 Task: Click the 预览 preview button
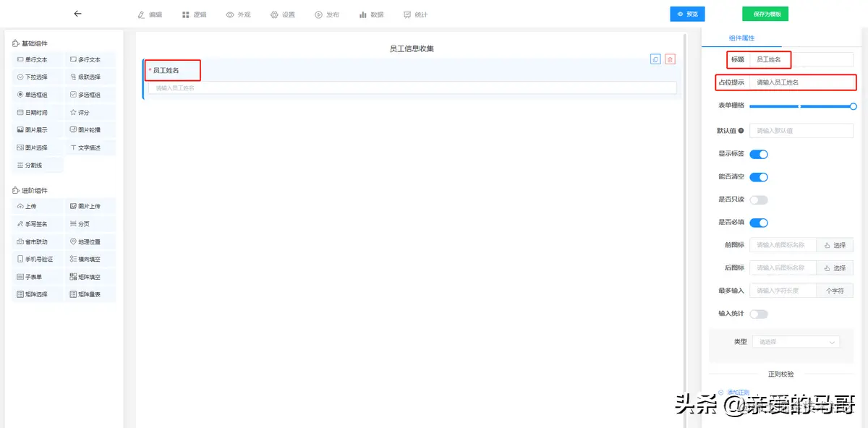pyautogui.click(x=687, y=14)
